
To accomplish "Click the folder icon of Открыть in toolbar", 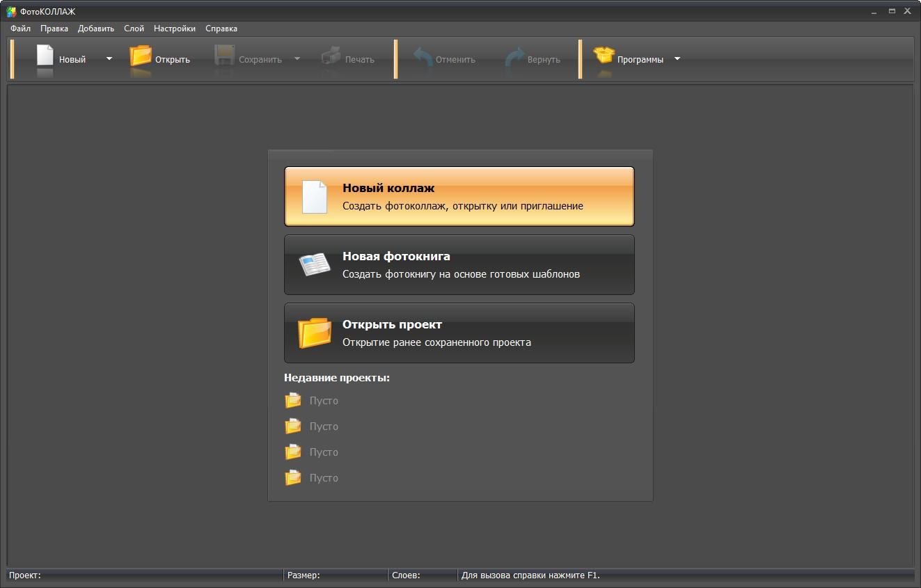I will pos(141,56).
